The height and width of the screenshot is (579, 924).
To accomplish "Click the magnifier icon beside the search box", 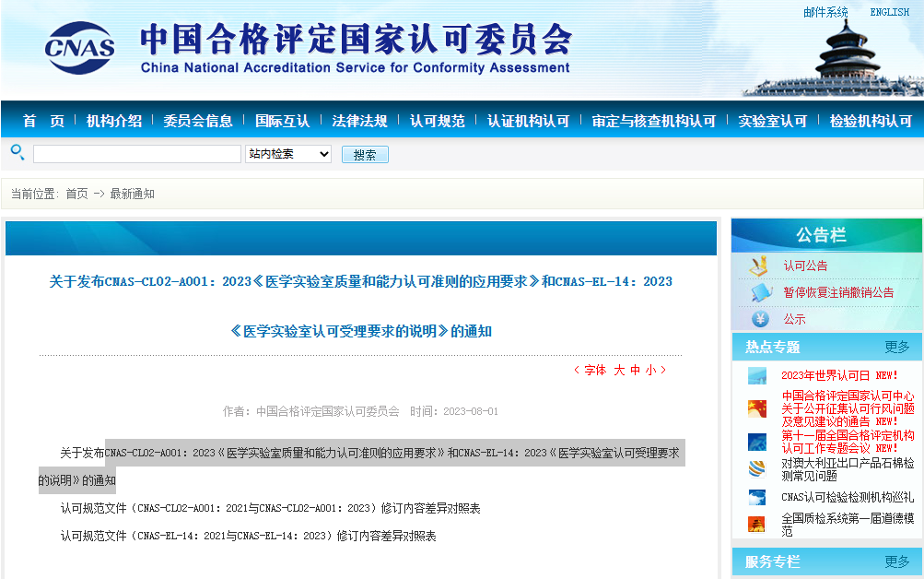I will pos(17,152).
